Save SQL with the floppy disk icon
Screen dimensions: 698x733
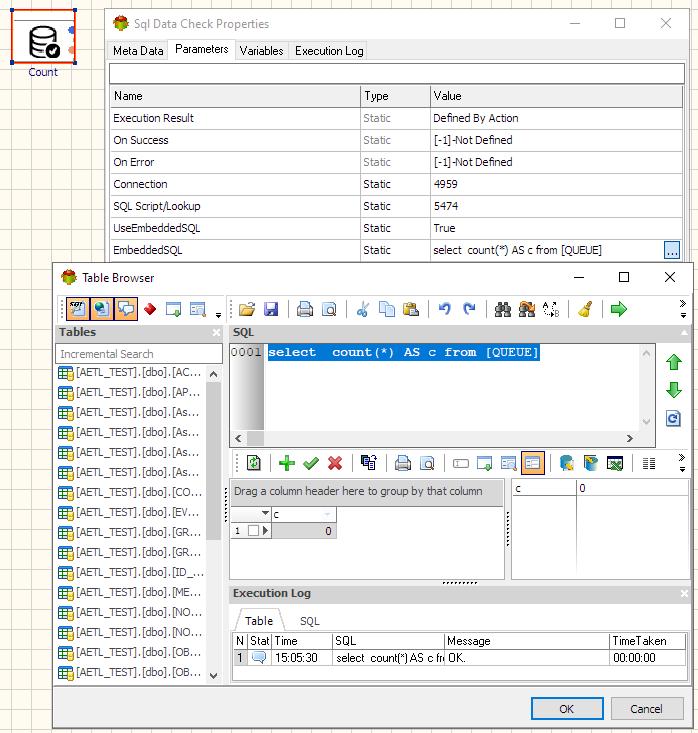[272, 309]
